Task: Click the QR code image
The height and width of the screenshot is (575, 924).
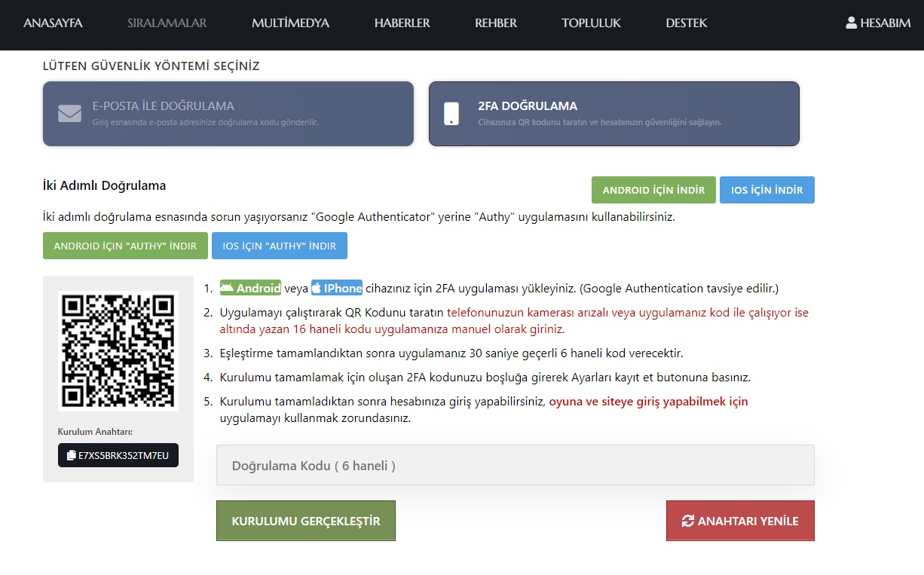Action: [x=118, y=350]
